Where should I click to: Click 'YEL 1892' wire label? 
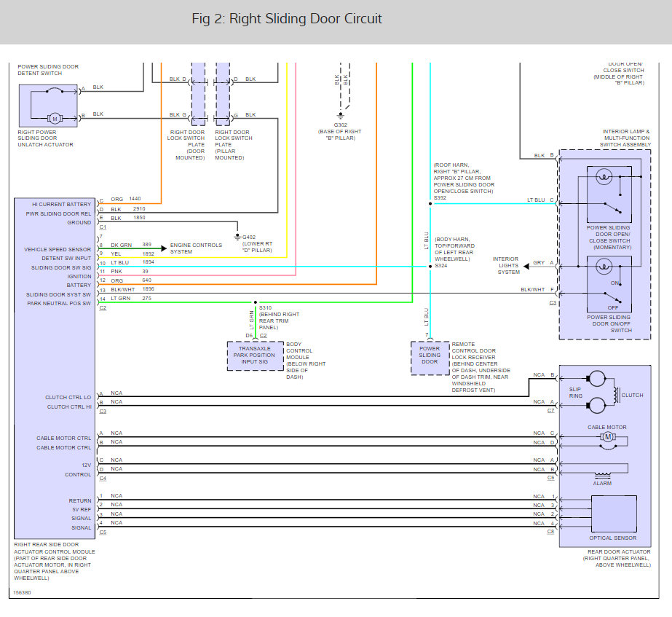point(133,254)
